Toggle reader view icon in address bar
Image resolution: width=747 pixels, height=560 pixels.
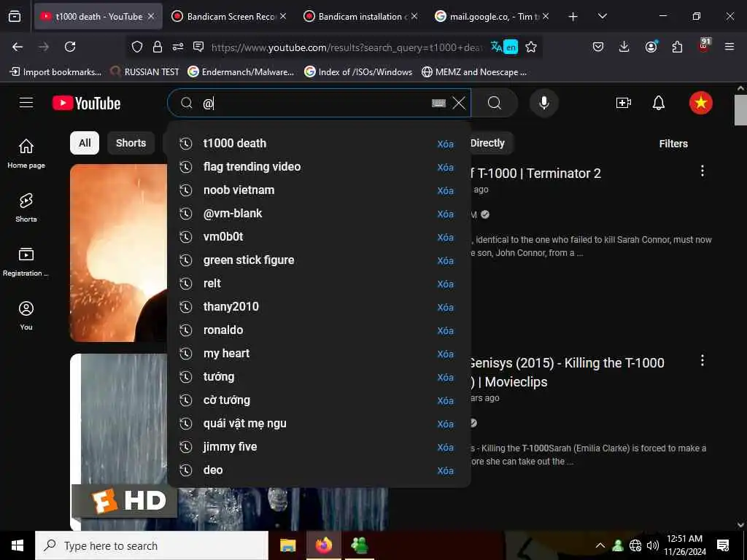click(x=198, y=46)
